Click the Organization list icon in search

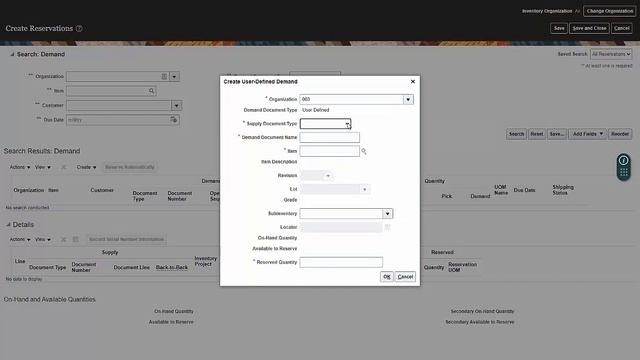pos(164,76)
